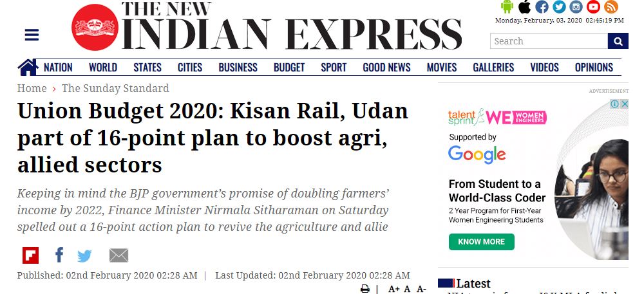Visit the Facebook page icon in header

click(x=542, y=6)
